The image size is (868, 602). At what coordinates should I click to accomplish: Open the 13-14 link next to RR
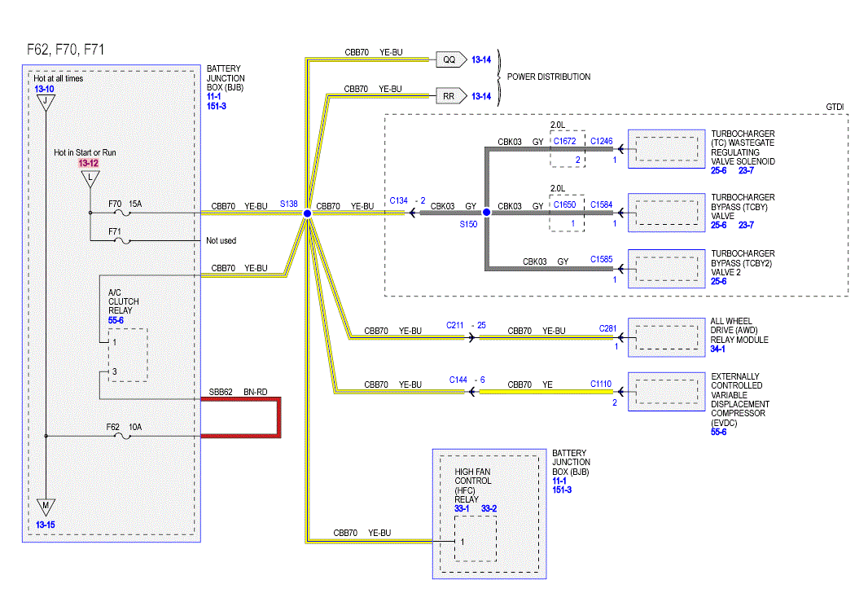481,96
